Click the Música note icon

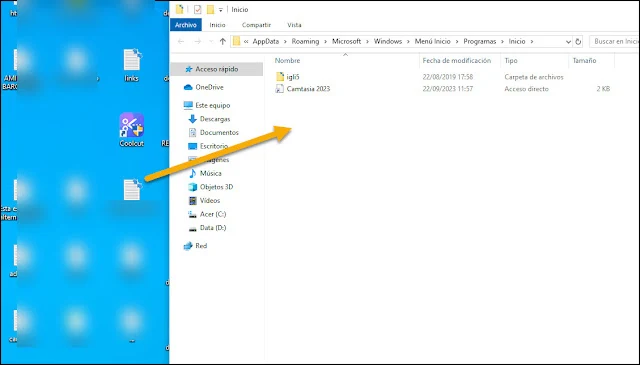(x=192, y=174)
